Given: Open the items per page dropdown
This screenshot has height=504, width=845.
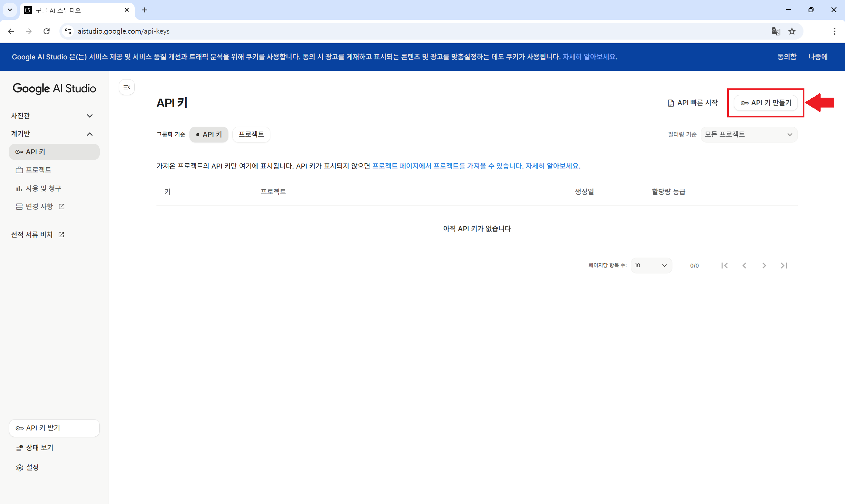Looking at the screenshot, I should pyautogui.click(x=651, y=266).
